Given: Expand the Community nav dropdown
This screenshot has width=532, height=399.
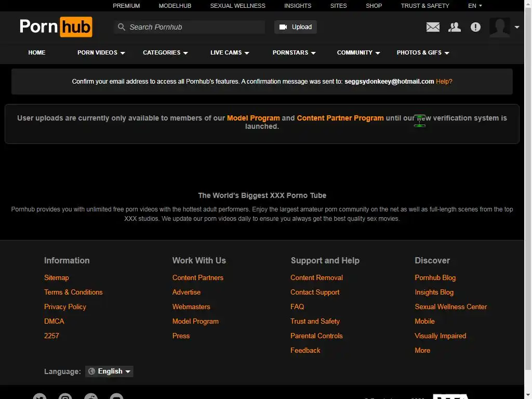Looking at the screenshot, I should pos(358,52).
